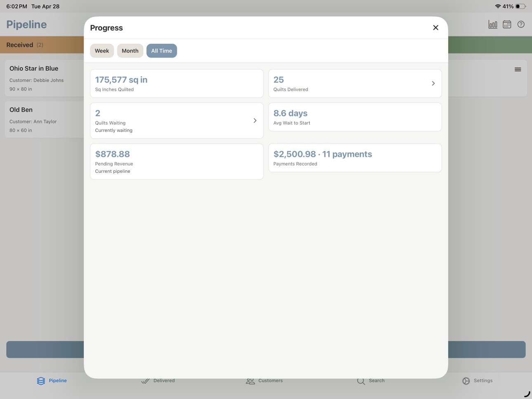Click the Pipeline page title
This screenshot has height=399, width=532.
[x=26, y=24]
